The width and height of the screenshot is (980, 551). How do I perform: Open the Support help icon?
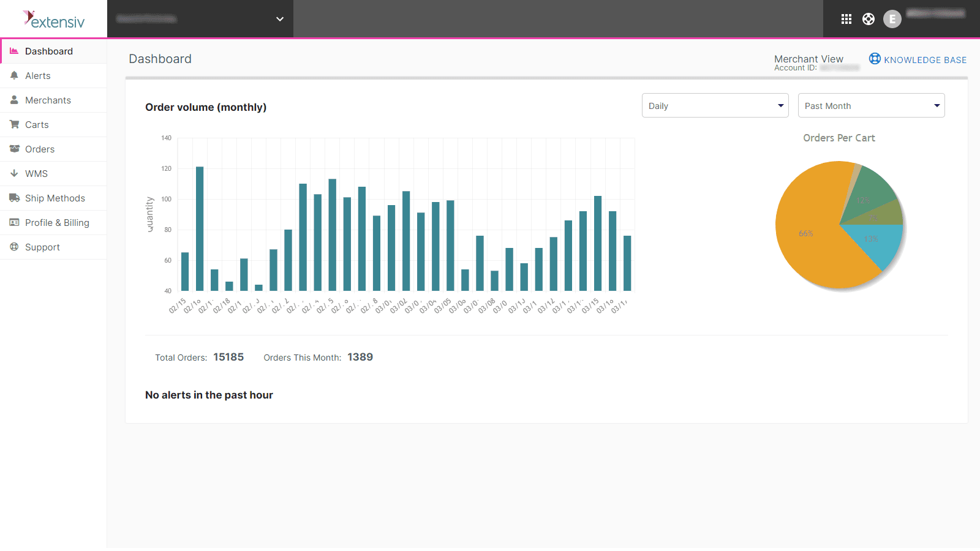[14, 247]
